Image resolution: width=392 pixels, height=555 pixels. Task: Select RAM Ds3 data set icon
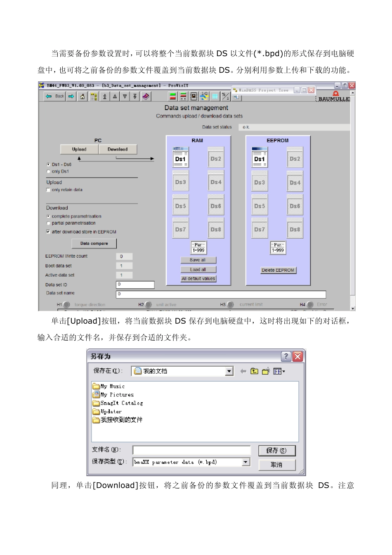coord(180,181)
